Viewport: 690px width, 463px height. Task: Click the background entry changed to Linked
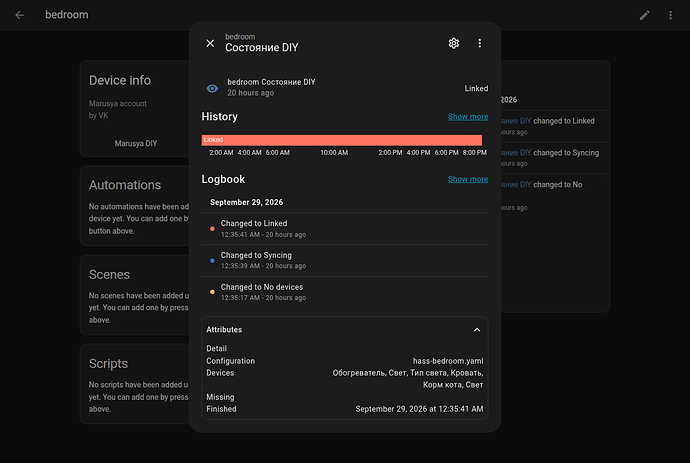pyautogui.click(x=554, y=126)
